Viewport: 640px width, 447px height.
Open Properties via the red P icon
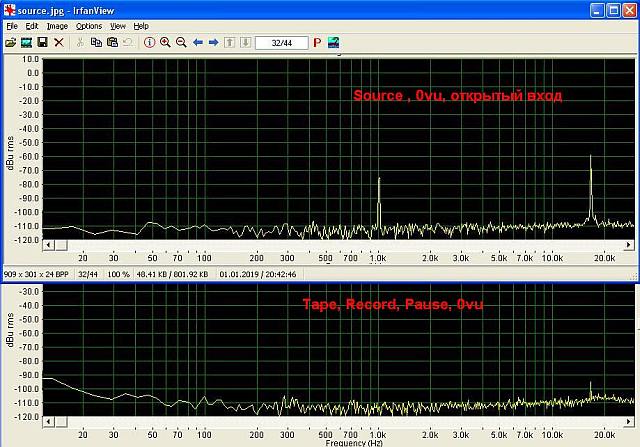[318, 43]
